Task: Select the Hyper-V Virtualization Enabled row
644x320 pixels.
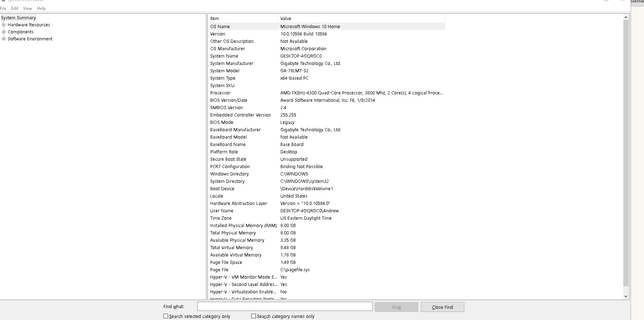Action: click(327, 292)
